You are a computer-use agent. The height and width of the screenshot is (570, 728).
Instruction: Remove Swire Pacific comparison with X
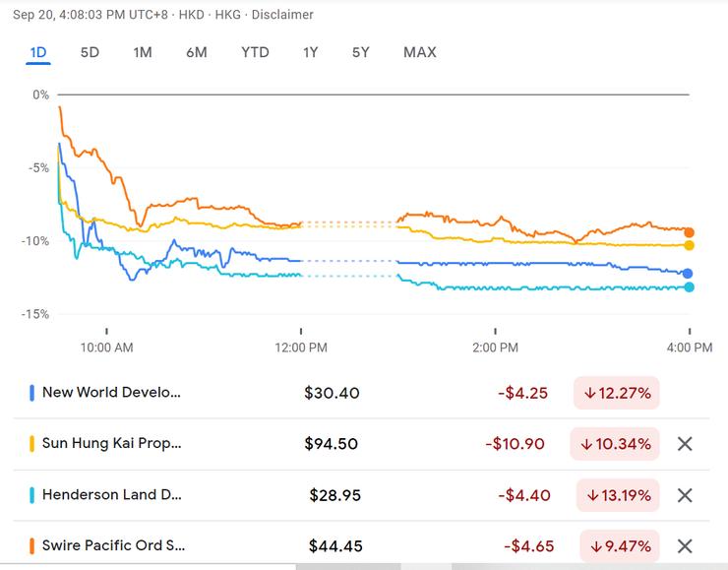click(x=686, y=546)
